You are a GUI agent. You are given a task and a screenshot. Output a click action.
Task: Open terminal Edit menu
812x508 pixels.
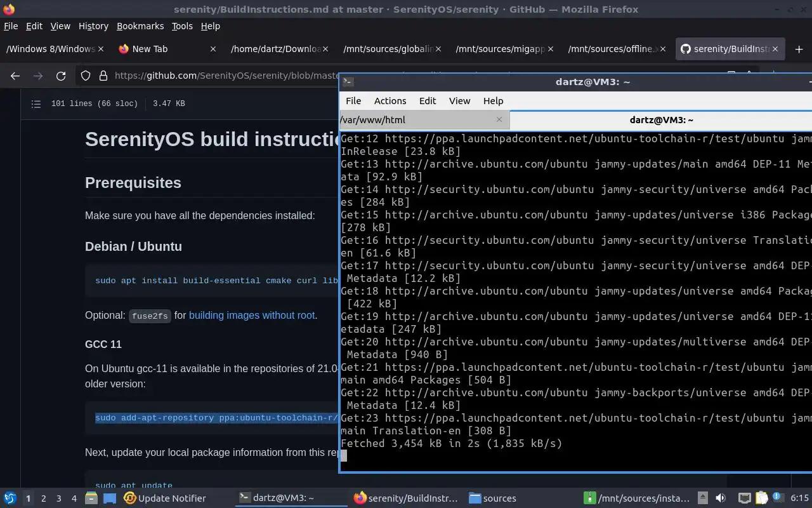coord(428,101)
